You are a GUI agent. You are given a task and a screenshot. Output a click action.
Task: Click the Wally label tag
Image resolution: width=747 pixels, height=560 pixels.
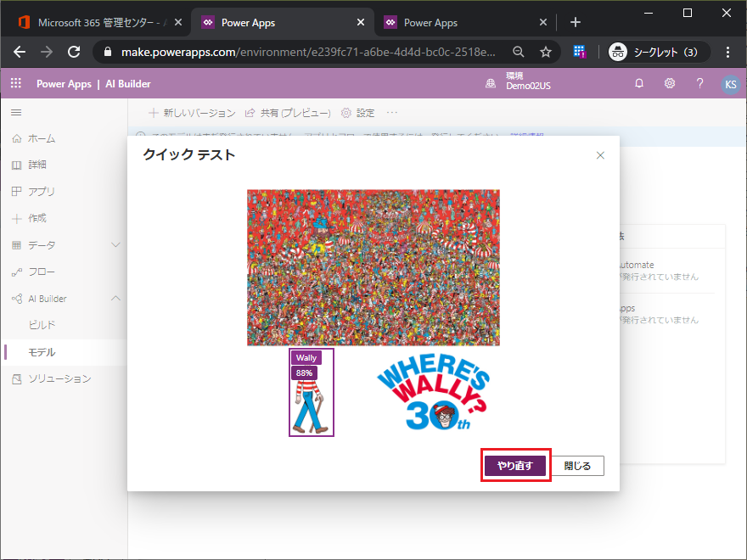306,357
